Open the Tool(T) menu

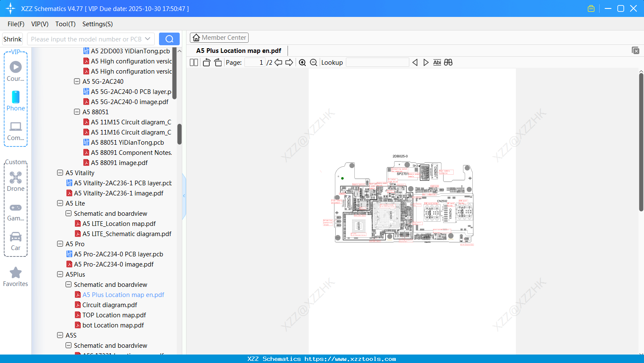65,24
